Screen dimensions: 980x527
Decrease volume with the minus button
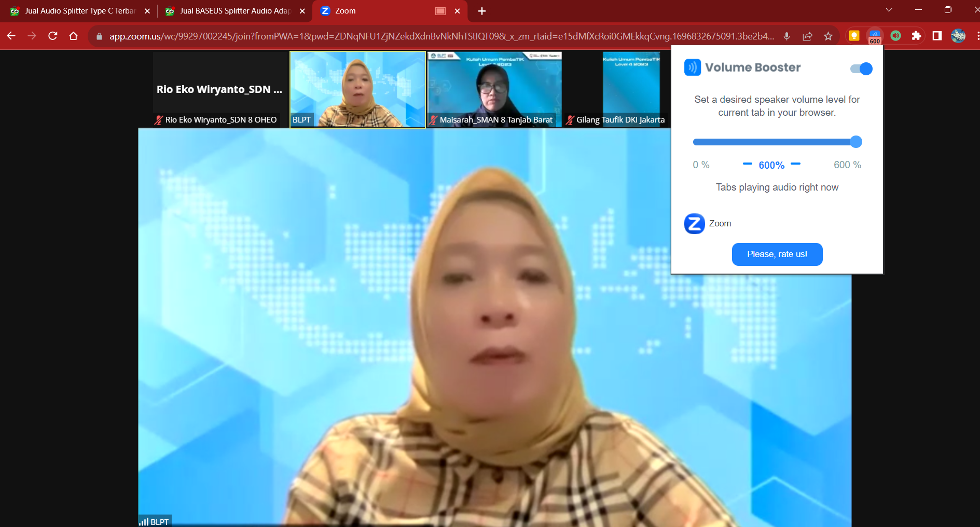(748, 164)
